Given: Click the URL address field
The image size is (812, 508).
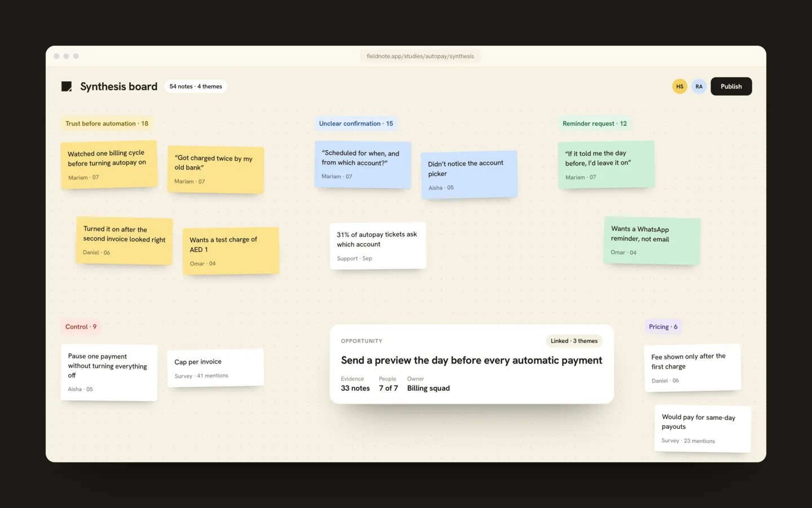Looking at the screenshot, I should [420, 56].
